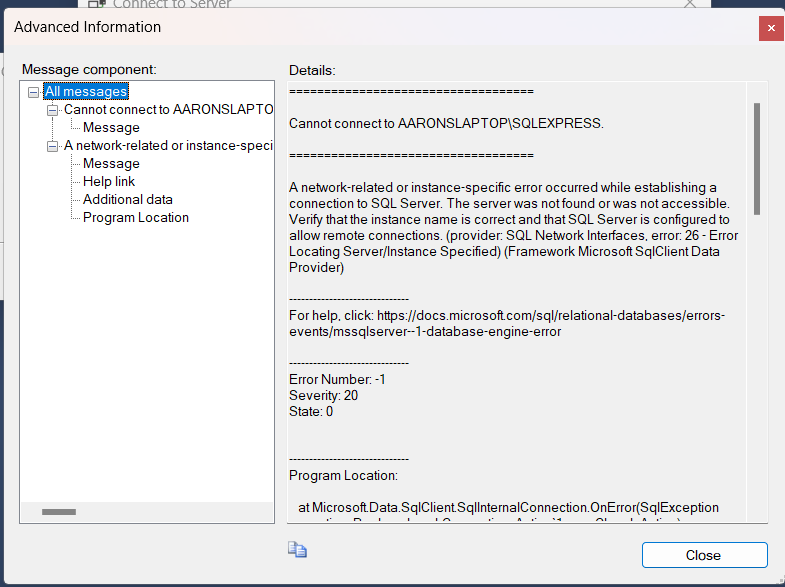Select Message under network-related error node
Viewport: 785px width, 587px height.
(x=111, y=164)
